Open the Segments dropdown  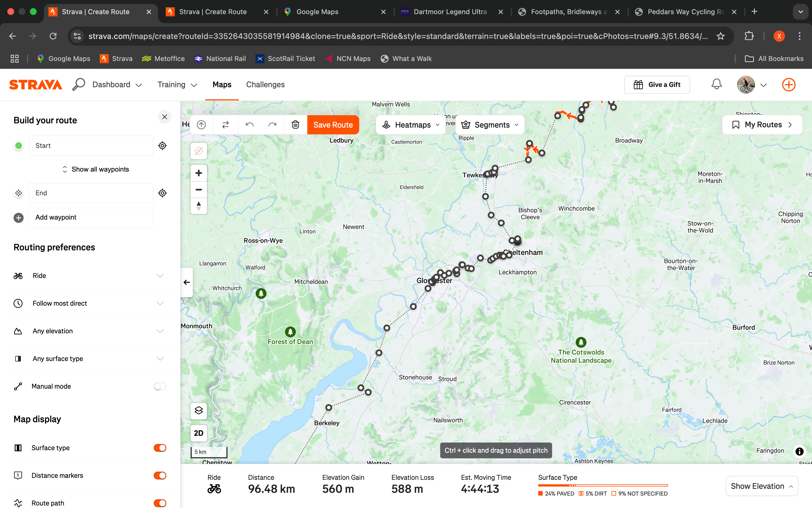coord(490,125)
